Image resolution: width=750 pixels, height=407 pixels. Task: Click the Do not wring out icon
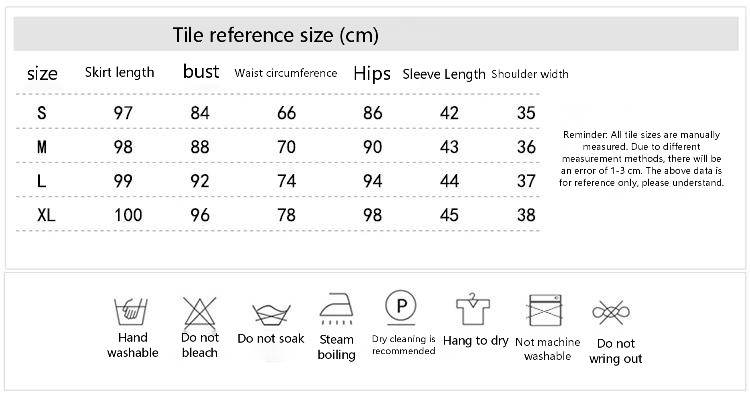pyautogui.click(x=615, y=313)
